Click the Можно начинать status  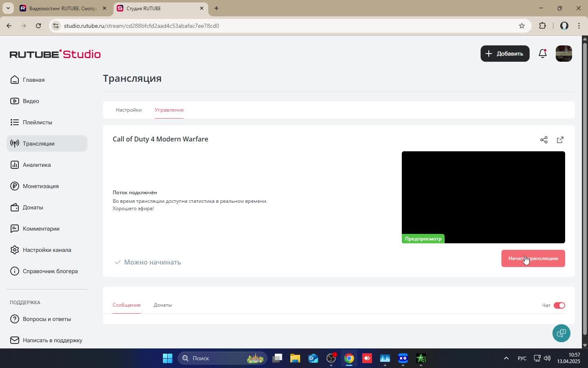[x=147, y=262]
